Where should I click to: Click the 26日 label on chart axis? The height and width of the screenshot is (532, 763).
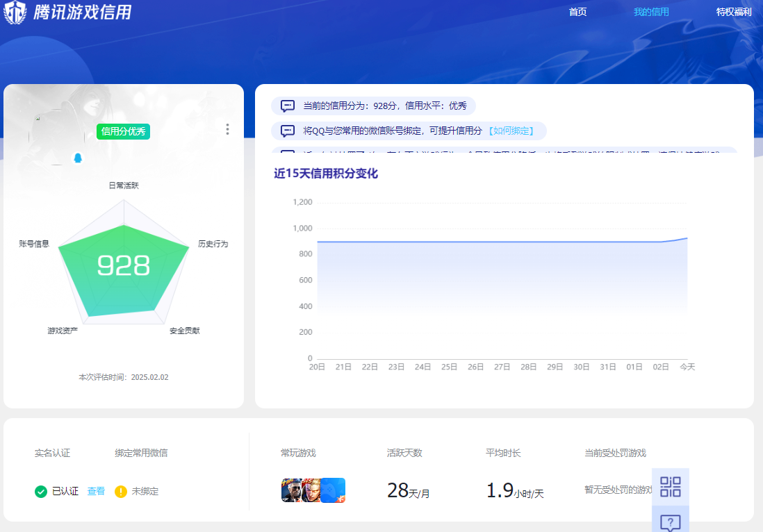pos(475,367)
